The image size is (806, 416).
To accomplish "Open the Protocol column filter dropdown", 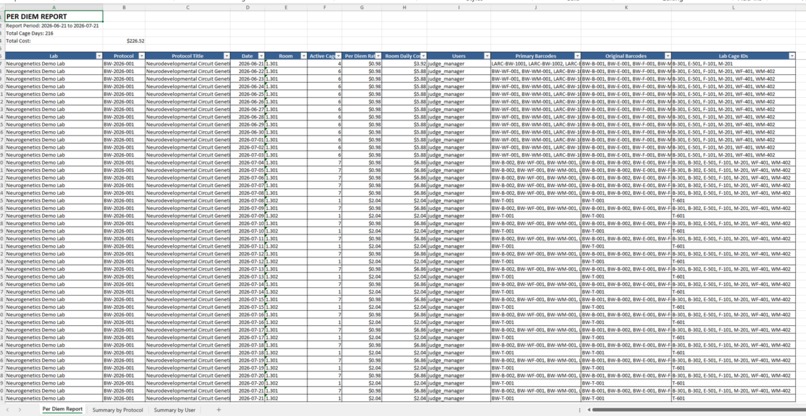I will (x=141, y=56).
